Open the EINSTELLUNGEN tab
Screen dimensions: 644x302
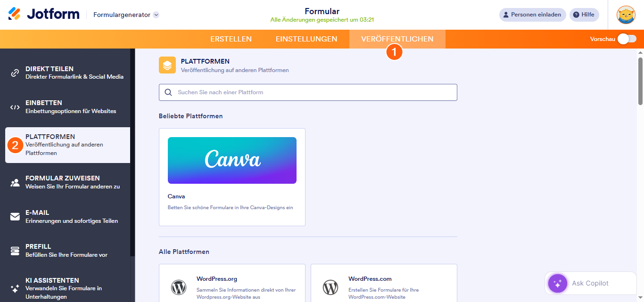306,40
